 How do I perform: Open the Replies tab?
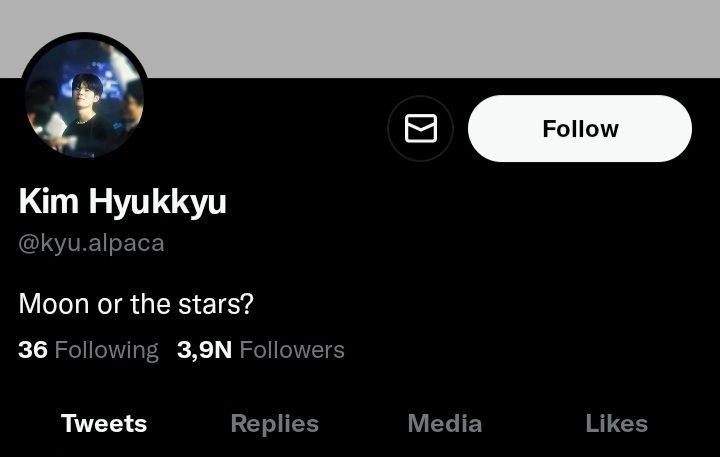tap(275, 423)
